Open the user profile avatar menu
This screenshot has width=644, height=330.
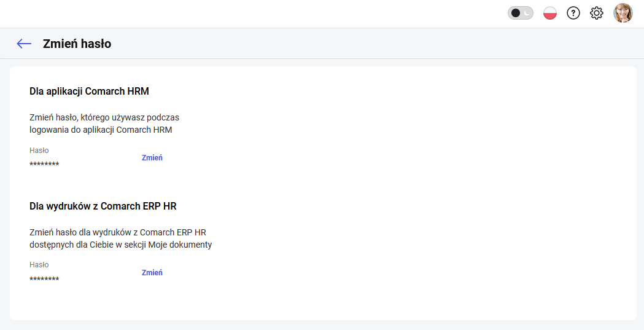coord(623,13)
